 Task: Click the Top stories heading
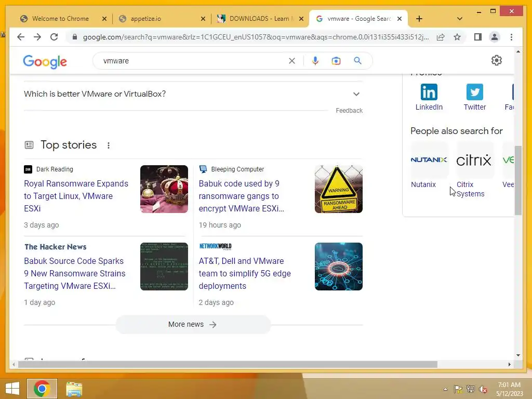point(69,145)
